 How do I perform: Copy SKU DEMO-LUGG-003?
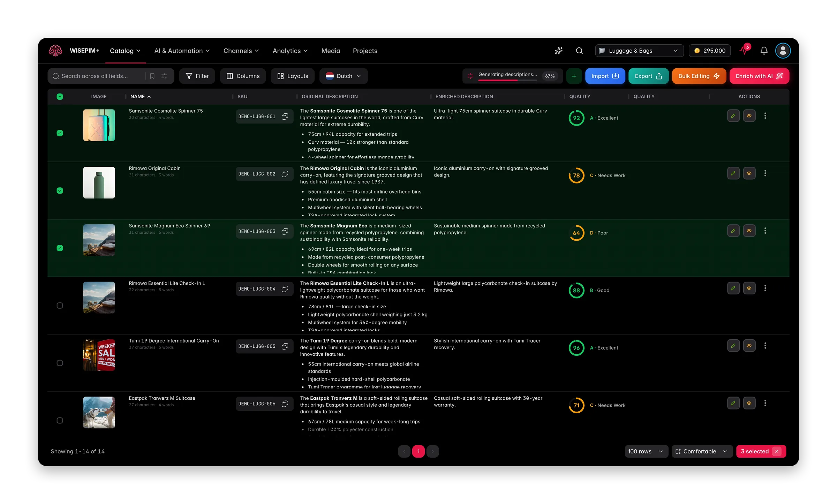click(285, 232)
